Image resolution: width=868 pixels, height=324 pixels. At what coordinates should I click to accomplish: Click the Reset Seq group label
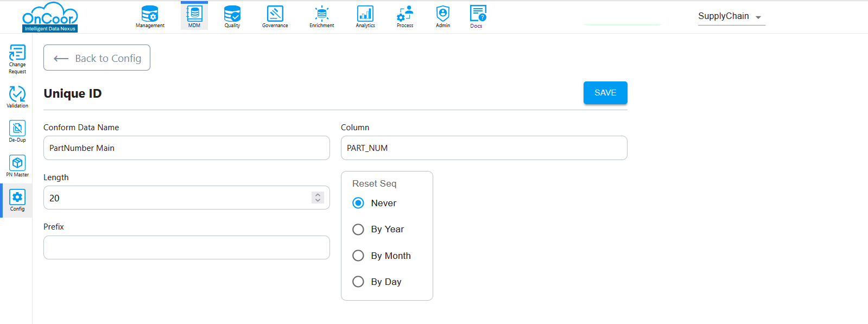[375, 183]
